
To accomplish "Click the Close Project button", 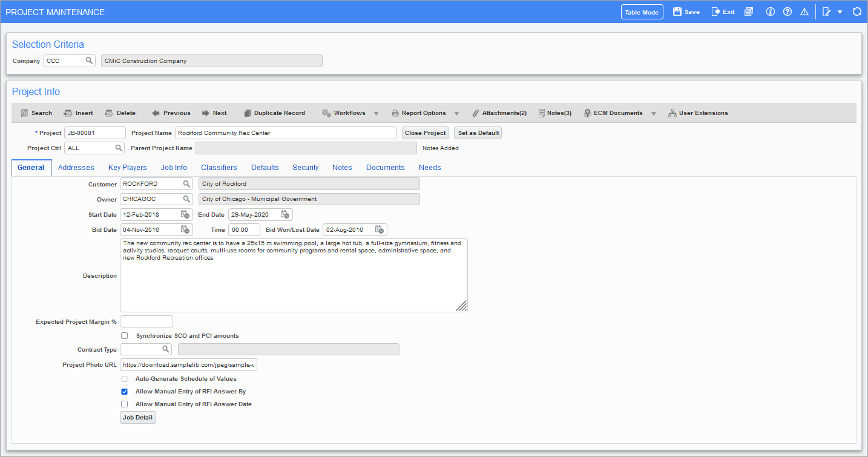I will coord(426,133).
